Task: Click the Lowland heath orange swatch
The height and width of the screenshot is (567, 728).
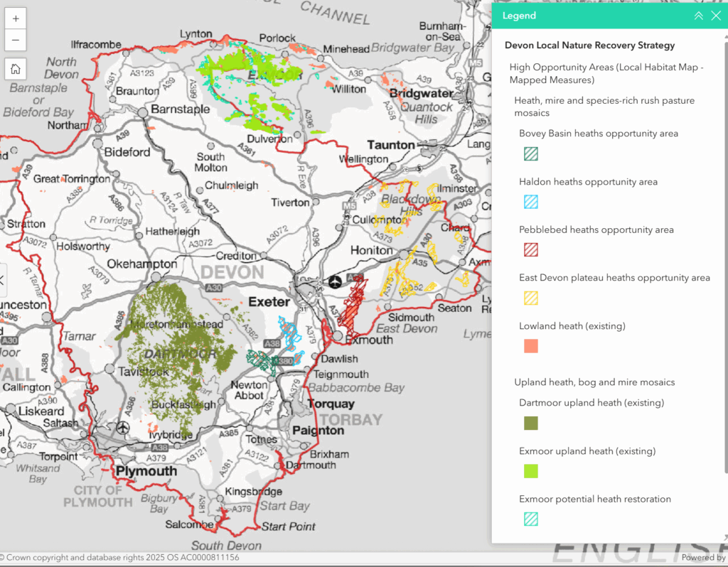Action: pyautogui.click(x=531, y=346)
